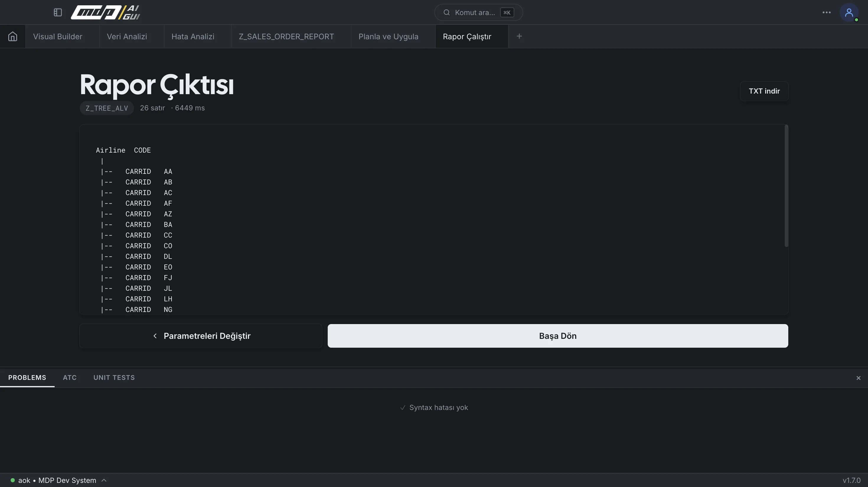Open the home tab icon
Viewport: 868px width, 487px height.
12,36
